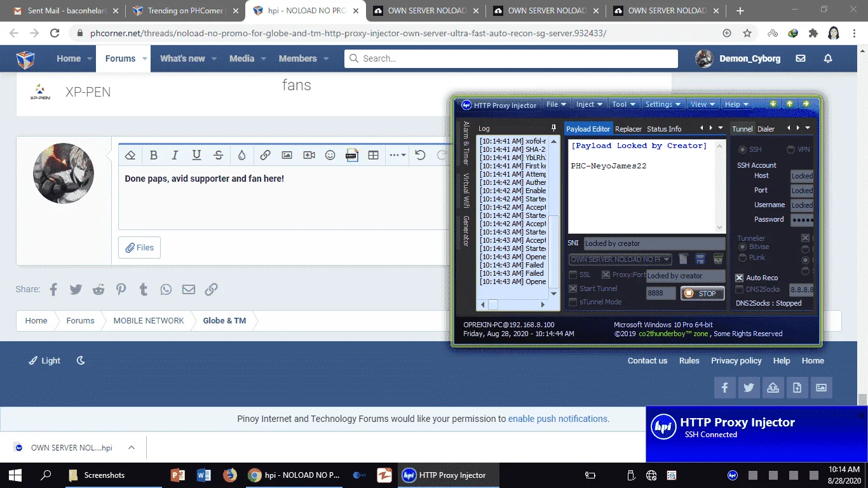Viewport: 868px width, 488px height.
Task: Toggle the sTunnel Mode checkbox
Action: (x=573, y=302)
